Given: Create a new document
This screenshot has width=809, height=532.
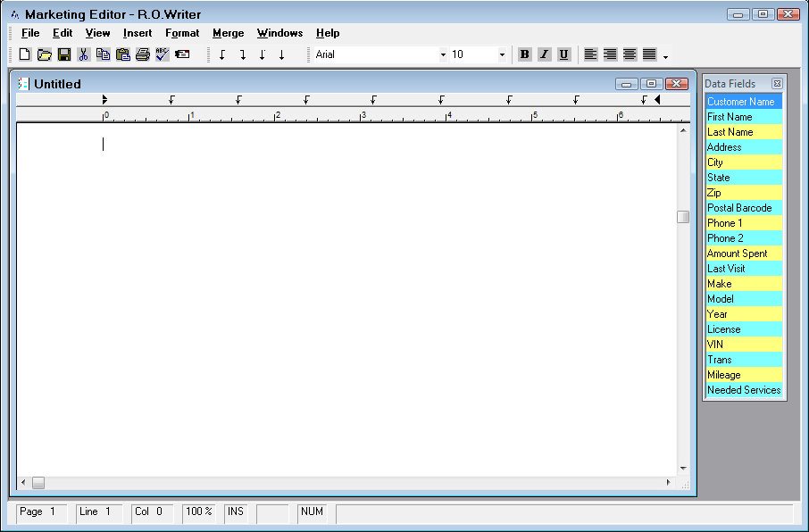Looking at the screenshot, I should 24,54.
